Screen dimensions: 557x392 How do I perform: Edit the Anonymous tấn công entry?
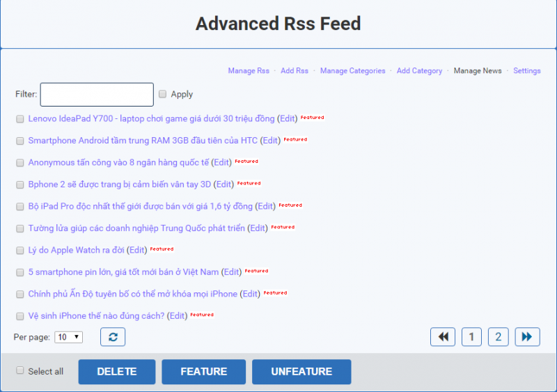[x=221, y=162]
